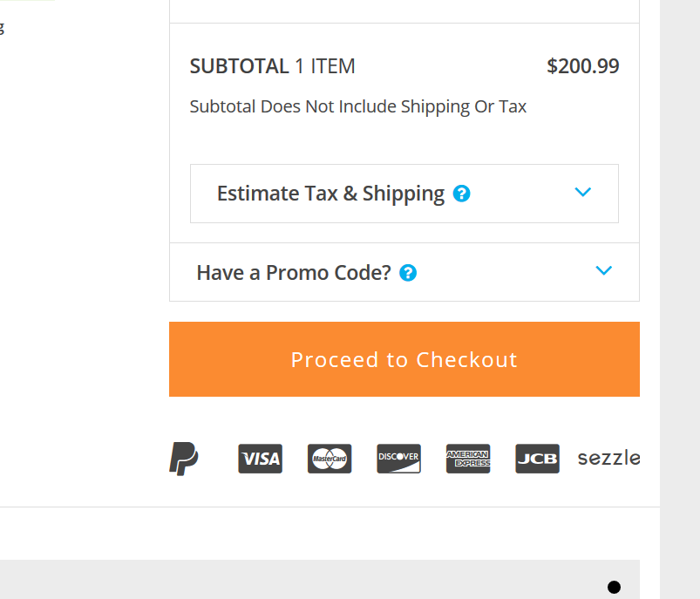700x599 pixels.
Task: Proceed to Checkout
Action: pos(404,359)
